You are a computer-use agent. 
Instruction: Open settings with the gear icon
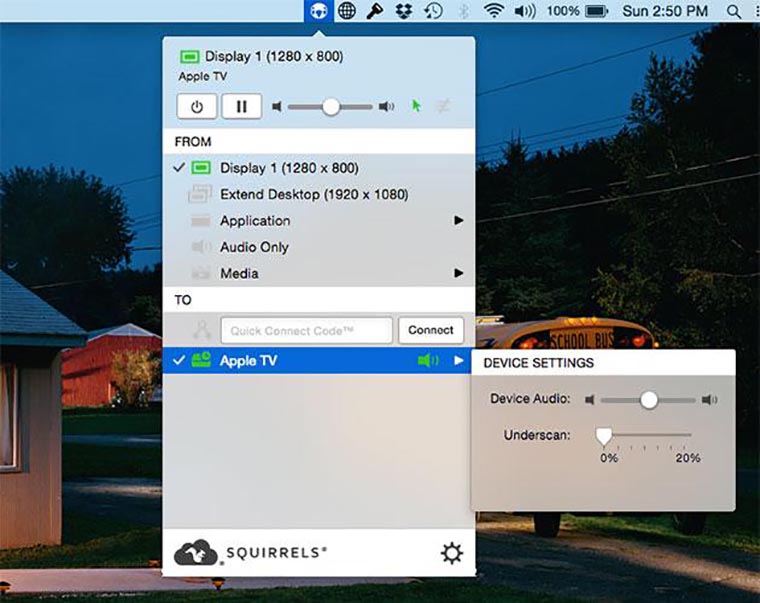click(452, 553)
